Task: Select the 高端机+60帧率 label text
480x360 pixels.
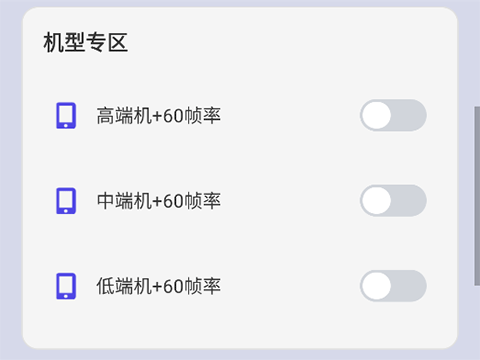Action: tap(159, 116)
